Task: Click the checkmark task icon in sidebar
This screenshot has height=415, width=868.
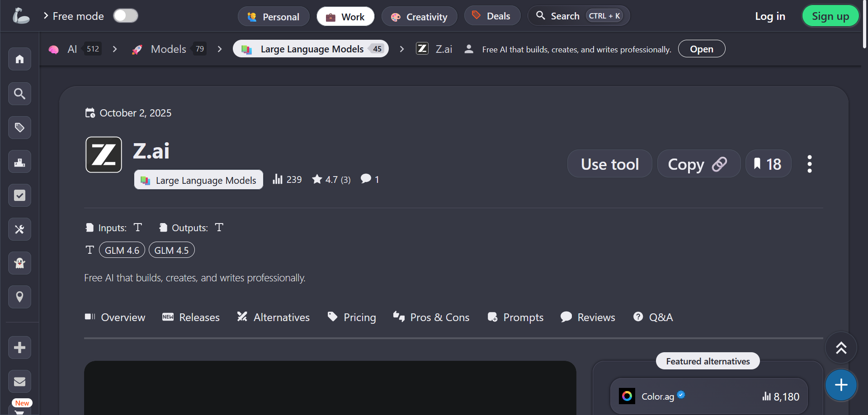Action: (19, 196)
